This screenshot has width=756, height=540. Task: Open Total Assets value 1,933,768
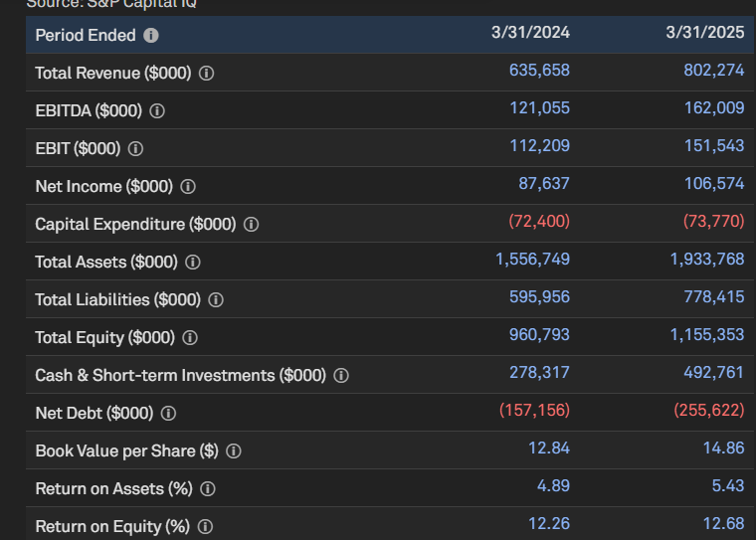[707, 260]
